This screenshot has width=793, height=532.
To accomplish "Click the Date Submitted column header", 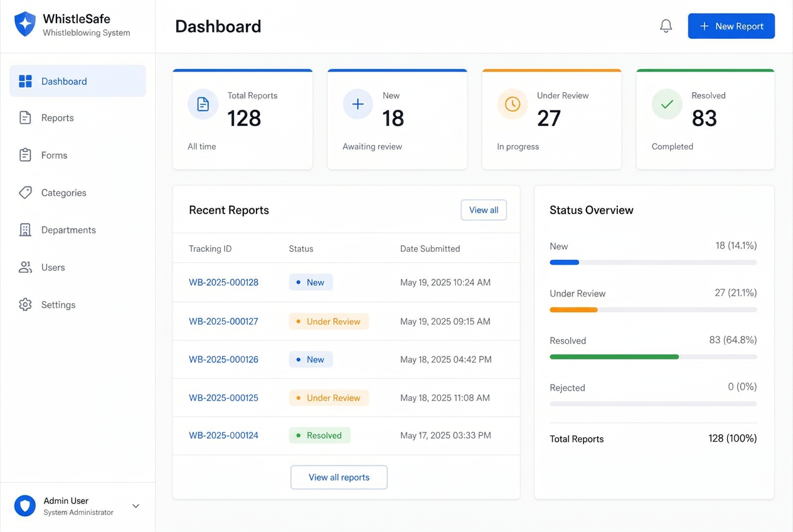I will pos(430,249).
